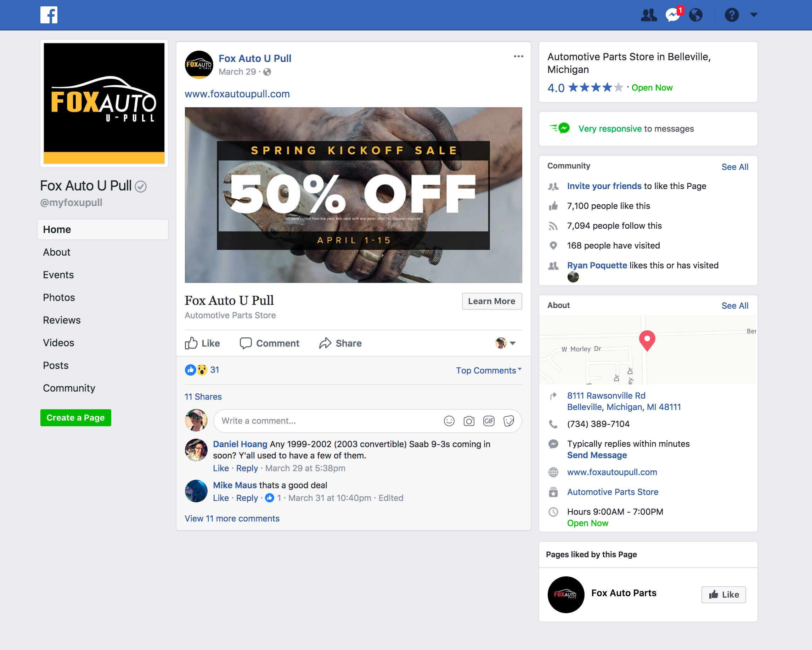Click the red map location pin

tap(647, 341)
